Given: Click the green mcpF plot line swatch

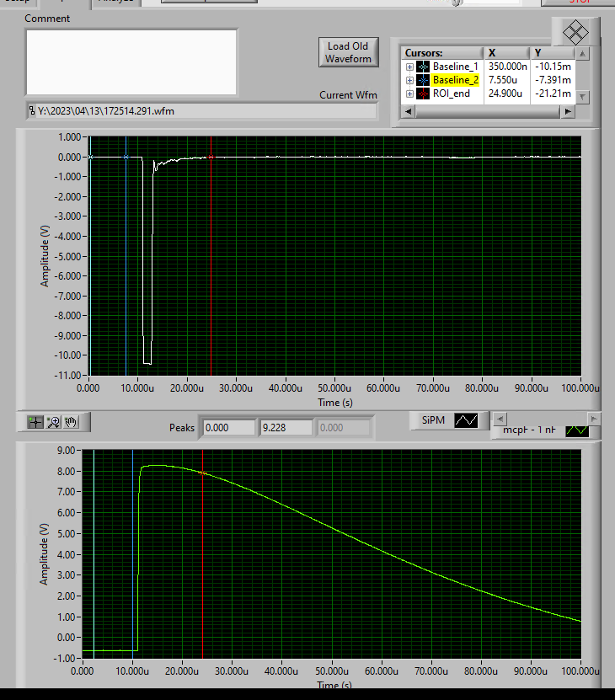Looking at the screenshot, I should [577, 430].
